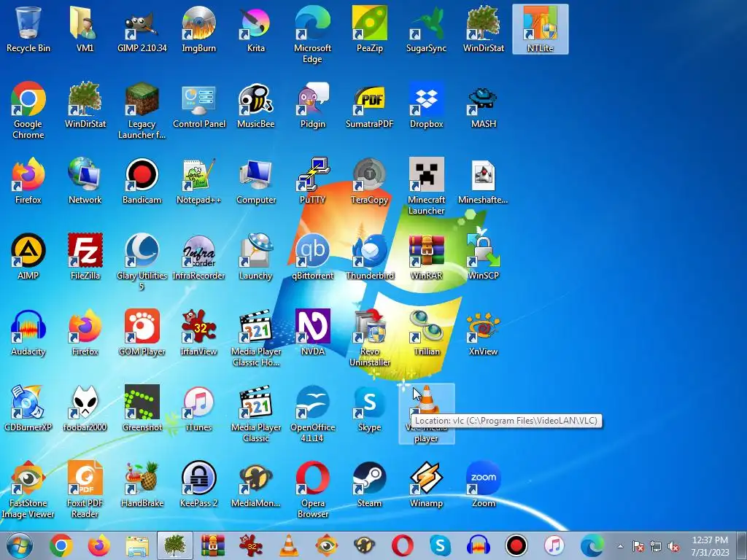Click the muted volume tray icon
747x560 pixels.
click(x=673, y=546)
